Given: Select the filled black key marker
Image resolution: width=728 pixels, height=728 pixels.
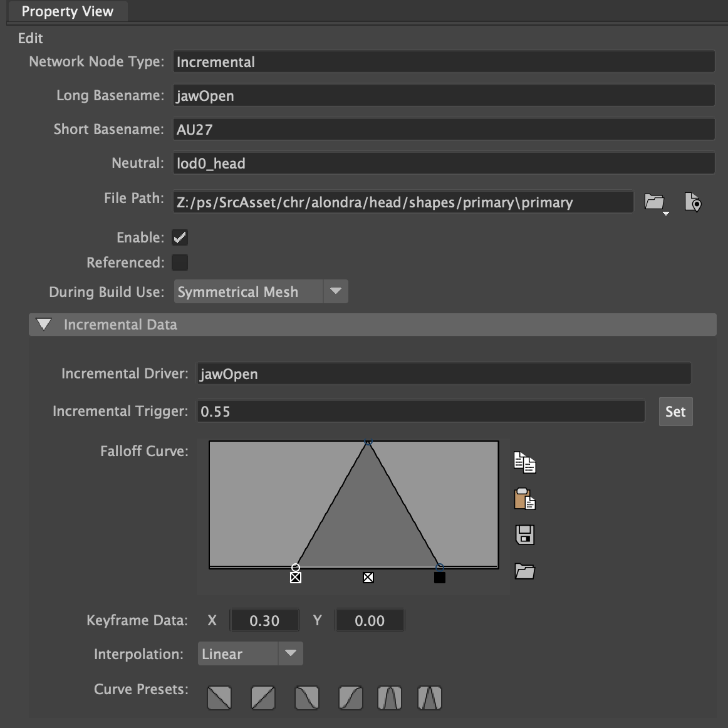Looking at the screenshot, I should [440, 578].
